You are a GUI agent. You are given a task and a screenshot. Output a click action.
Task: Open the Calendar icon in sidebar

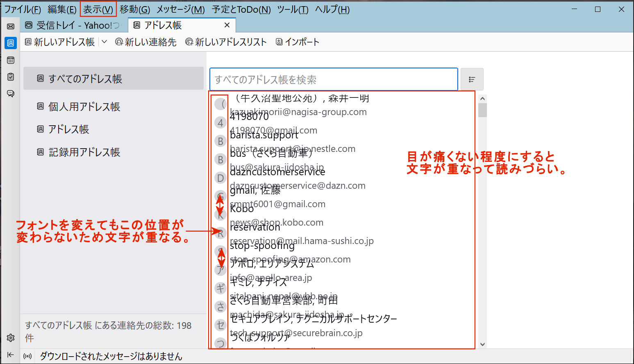tap(11, 60)
